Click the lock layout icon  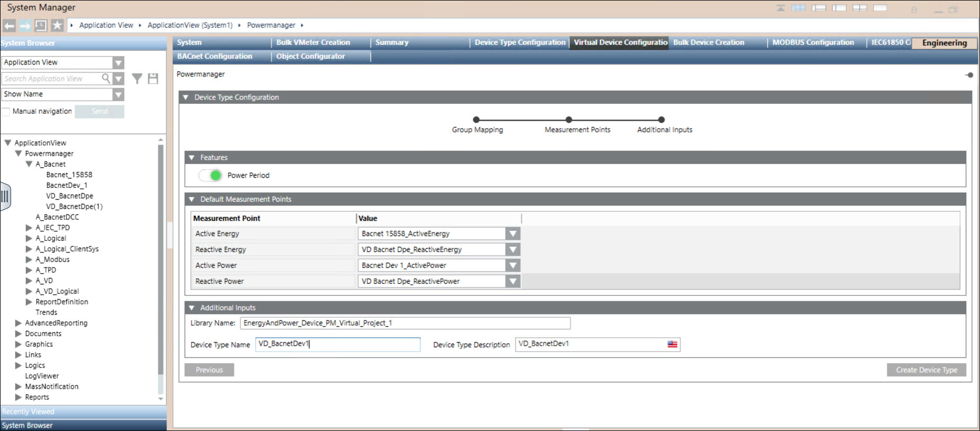(914, 9)
